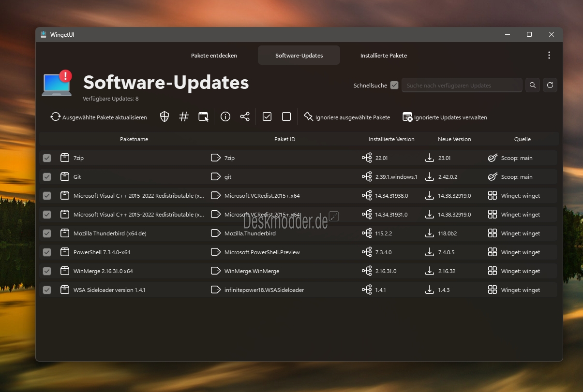Image resolution: width=583 pixels, height=392 pixels.
Task: Uncheck the WSA Sideloader checkbox
Action: pyautogui.click(x=47, y=290)
